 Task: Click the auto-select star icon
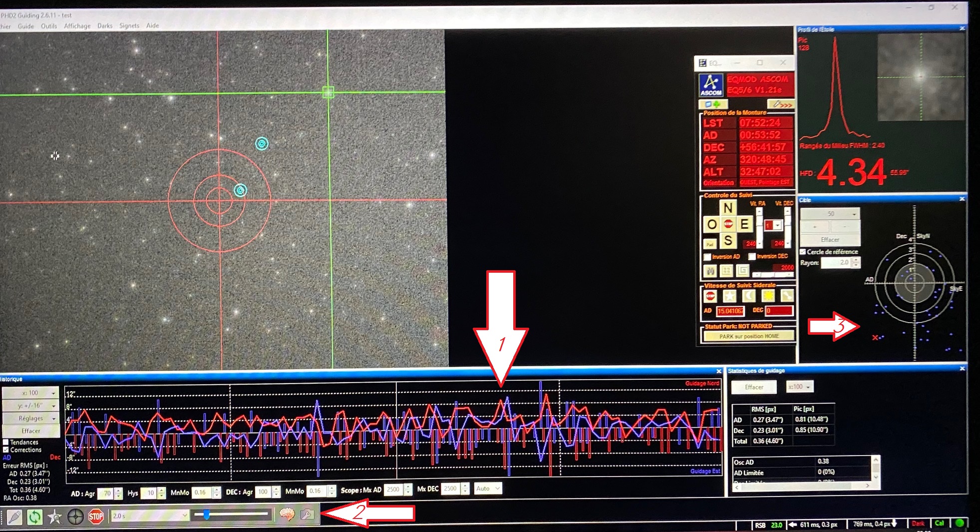(x=54, y=517)
